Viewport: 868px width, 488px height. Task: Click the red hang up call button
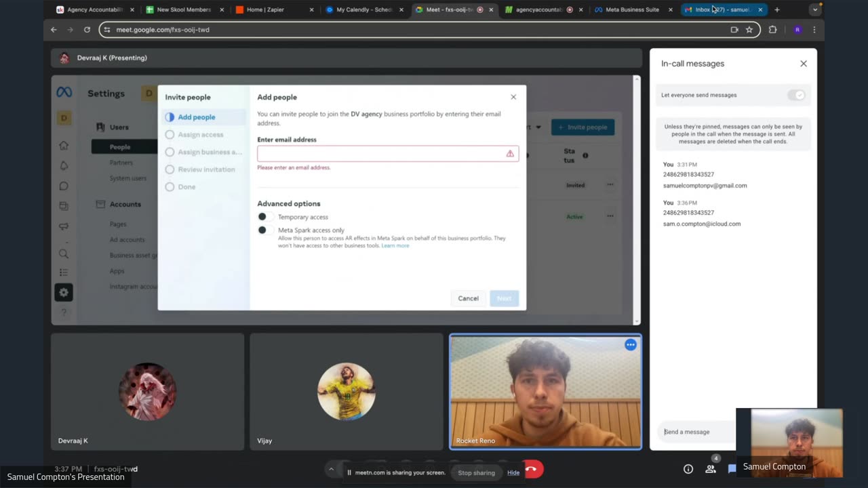tap(532, 469)
